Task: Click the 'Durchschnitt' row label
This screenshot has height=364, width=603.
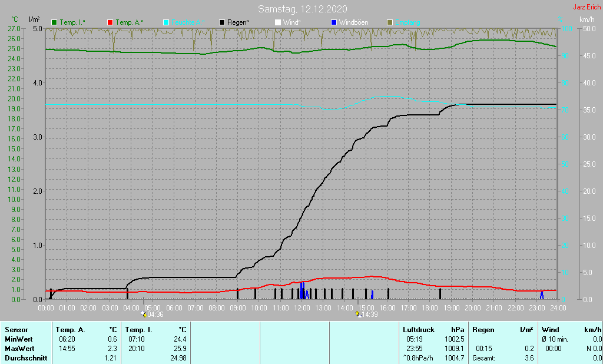Action: coord(26,358)
